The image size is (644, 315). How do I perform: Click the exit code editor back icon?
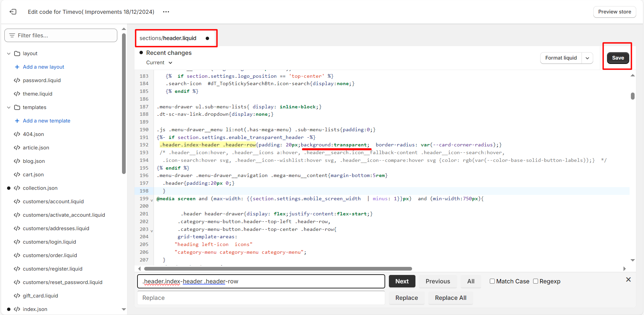coord(13,12)
